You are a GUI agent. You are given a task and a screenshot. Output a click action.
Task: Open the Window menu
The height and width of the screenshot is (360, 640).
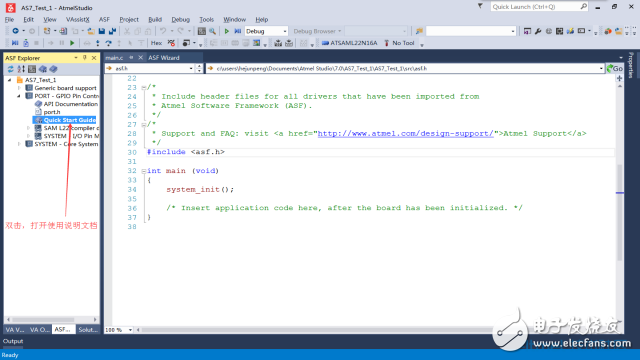(234, 19)
